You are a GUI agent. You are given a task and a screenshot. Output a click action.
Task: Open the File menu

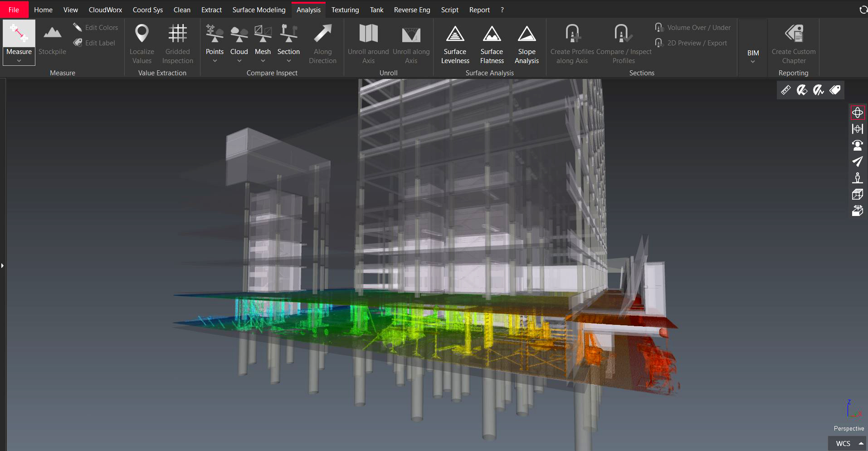[14, 10]
